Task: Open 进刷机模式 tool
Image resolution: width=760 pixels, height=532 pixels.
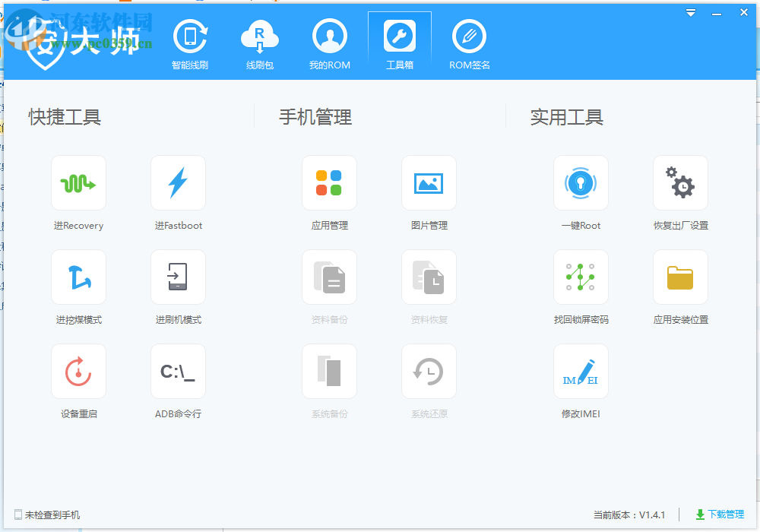Action: (178, 277)
